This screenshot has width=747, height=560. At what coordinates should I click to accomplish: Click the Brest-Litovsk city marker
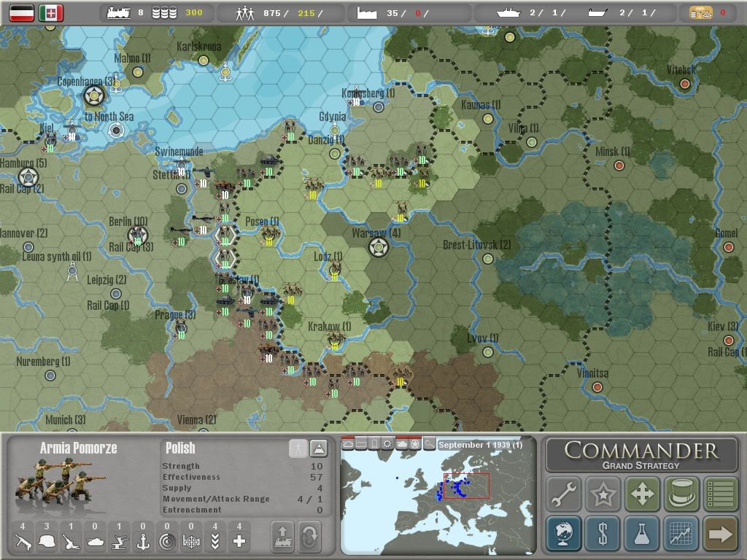coord(487,259)
